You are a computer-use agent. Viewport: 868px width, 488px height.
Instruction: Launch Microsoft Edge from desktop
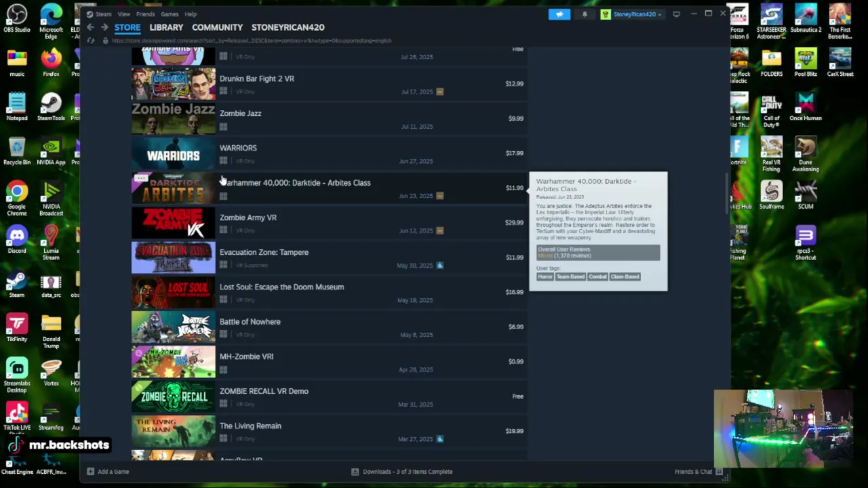coord(51,22)
